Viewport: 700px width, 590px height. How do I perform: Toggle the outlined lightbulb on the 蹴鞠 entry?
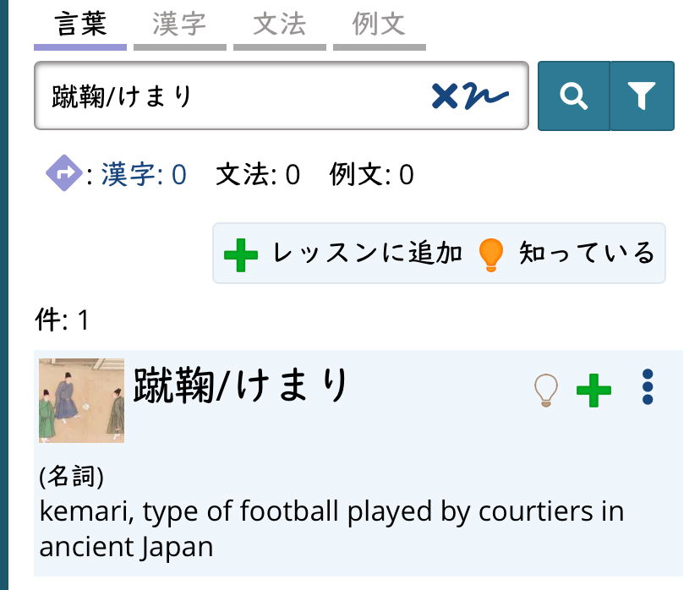[x=547, y=390]
